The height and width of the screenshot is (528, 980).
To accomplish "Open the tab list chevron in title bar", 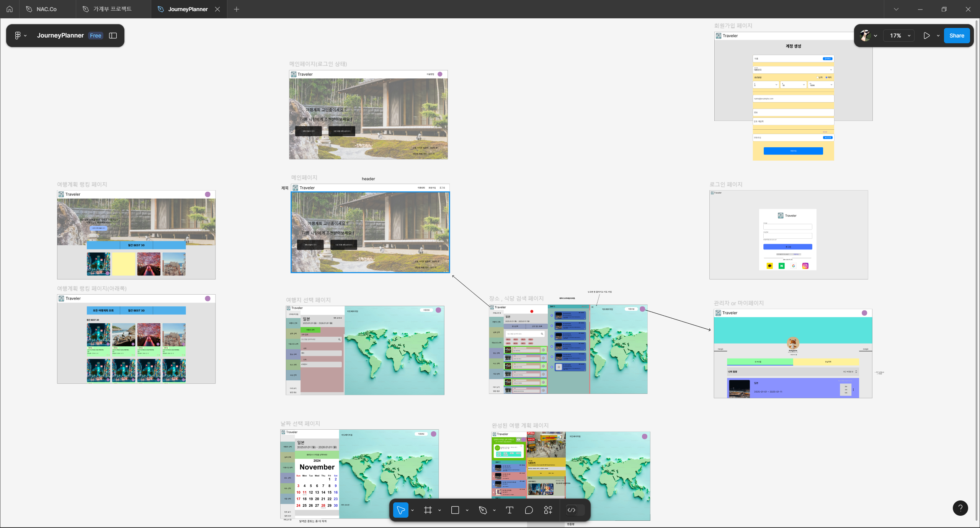I will click(x=896, y=9).
